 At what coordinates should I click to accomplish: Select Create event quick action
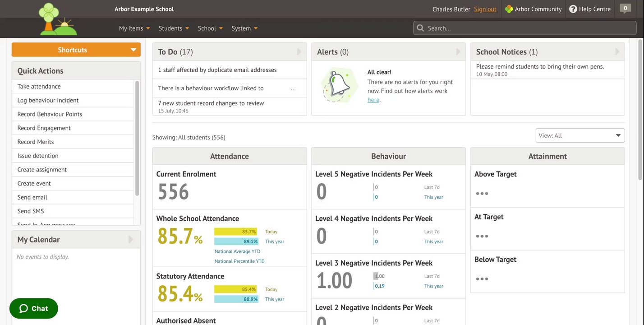click(73, 183)
